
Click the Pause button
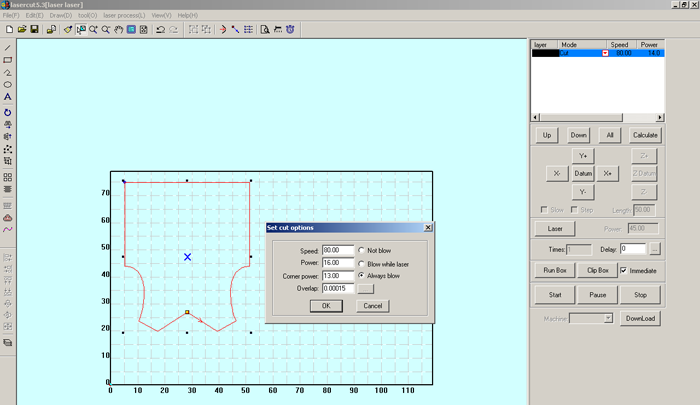click(598, 295)
